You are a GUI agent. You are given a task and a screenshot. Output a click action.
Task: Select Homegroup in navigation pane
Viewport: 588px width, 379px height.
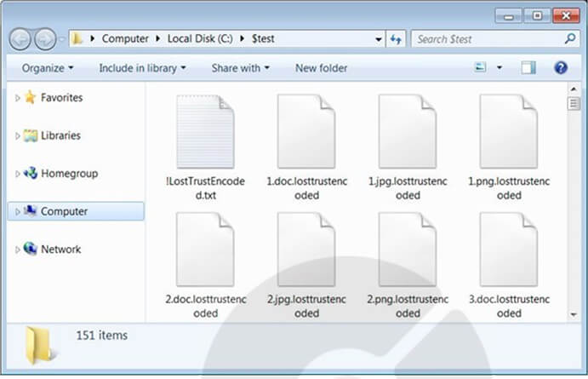[x=70, y=174]
